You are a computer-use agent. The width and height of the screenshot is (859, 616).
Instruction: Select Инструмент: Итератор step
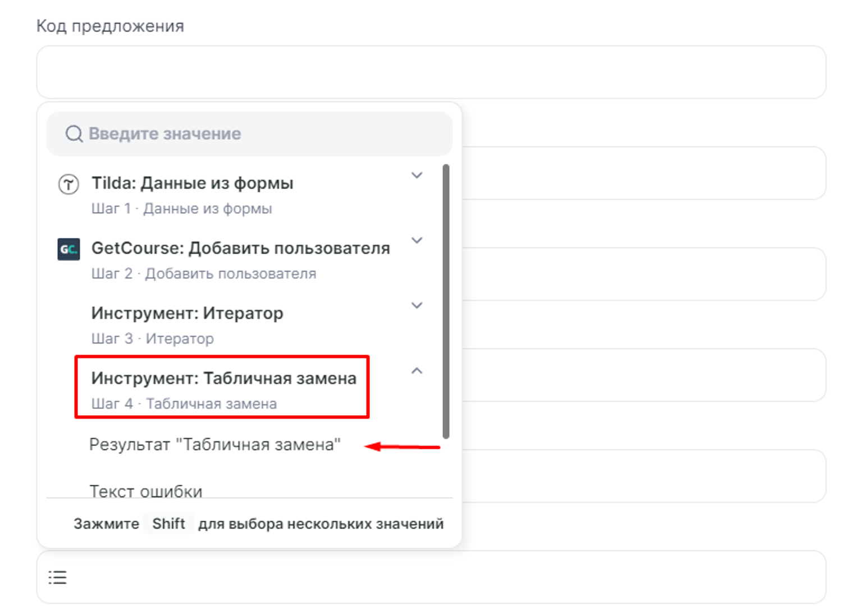[x=187, y=314]
